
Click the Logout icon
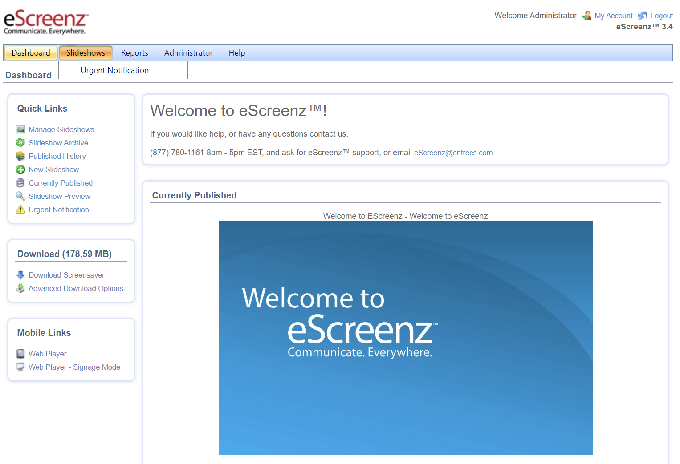[x=643, y=16]
